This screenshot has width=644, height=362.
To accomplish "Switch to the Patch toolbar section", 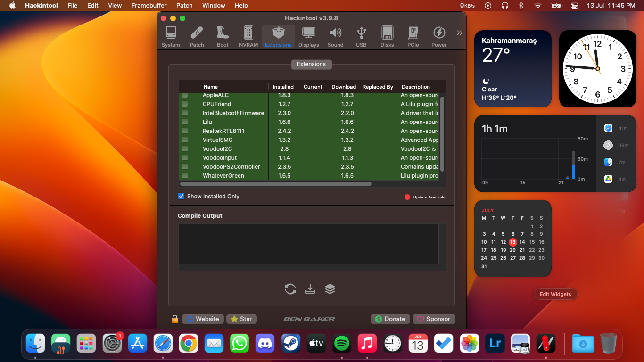I will pos(197,37).
